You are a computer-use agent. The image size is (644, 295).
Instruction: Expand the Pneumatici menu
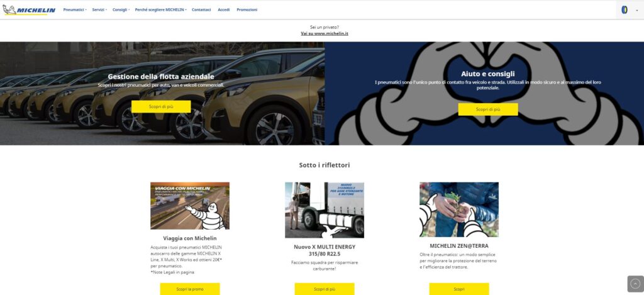click(75, 10)
